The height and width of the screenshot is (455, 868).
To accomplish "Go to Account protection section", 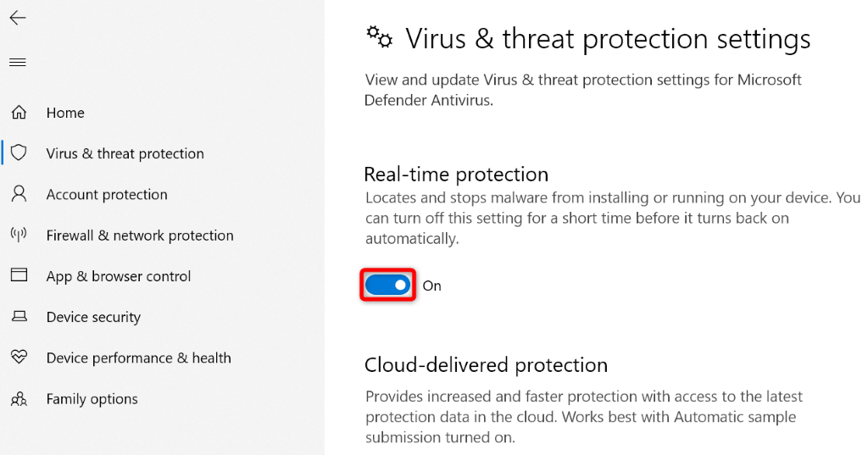I will point(107,194).
